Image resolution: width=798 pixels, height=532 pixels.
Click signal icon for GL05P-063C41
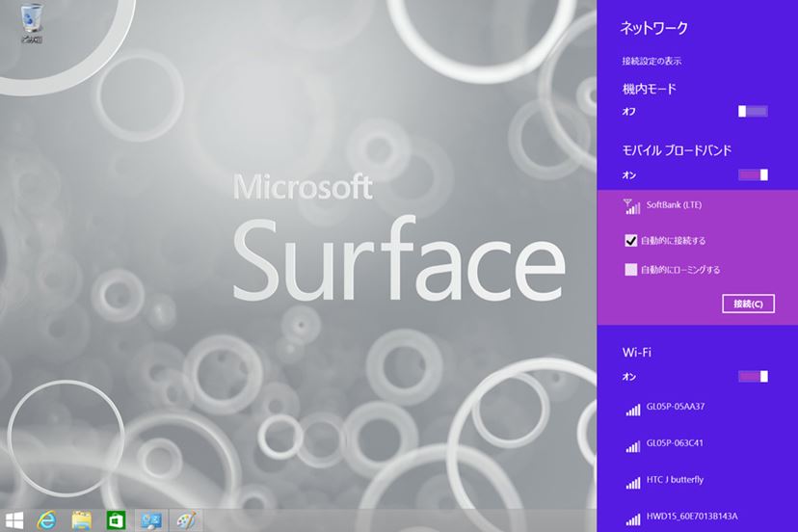pos(633,446)
